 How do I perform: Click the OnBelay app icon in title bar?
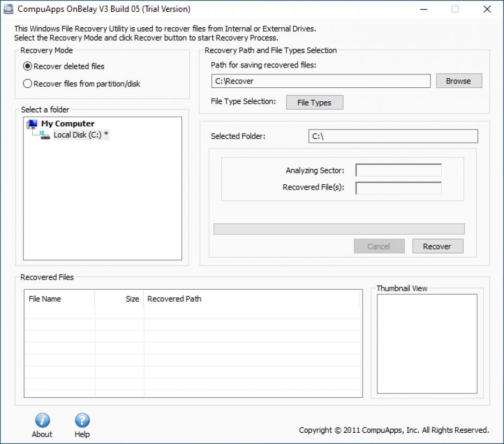[x=8, y=9]
